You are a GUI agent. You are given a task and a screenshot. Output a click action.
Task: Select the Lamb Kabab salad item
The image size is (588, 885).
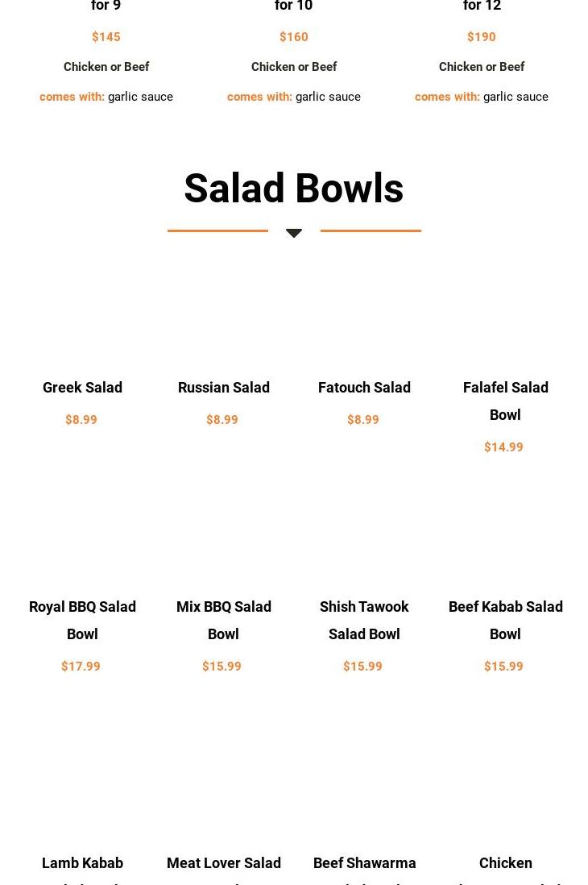[82, 863]
